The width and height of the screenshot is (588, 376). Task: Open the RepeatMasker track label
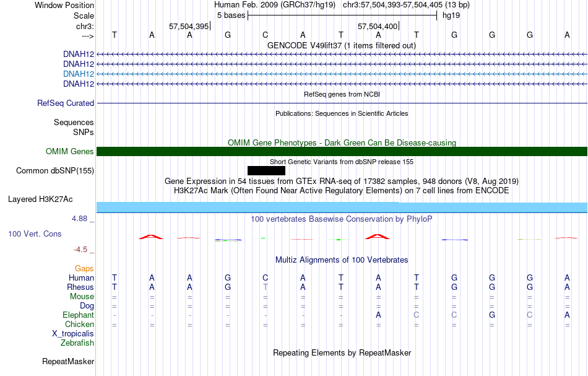(x=68, y=361)
